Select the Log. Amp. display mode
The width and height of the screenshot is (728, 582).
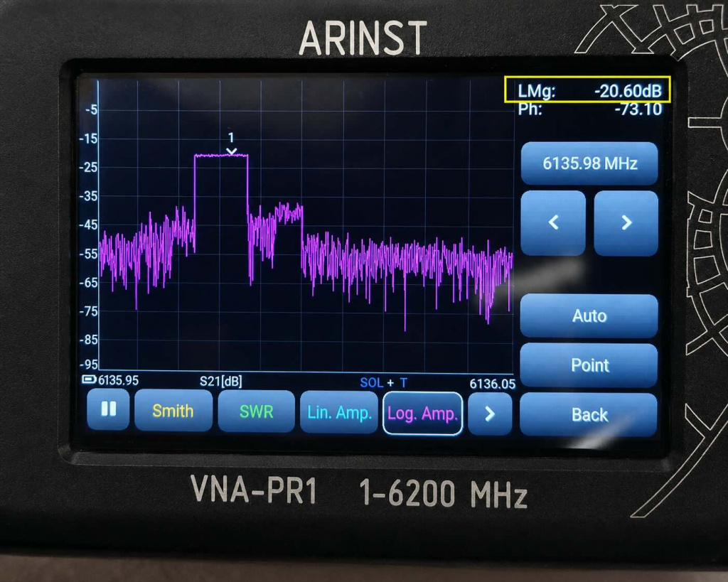click(422, 414)
